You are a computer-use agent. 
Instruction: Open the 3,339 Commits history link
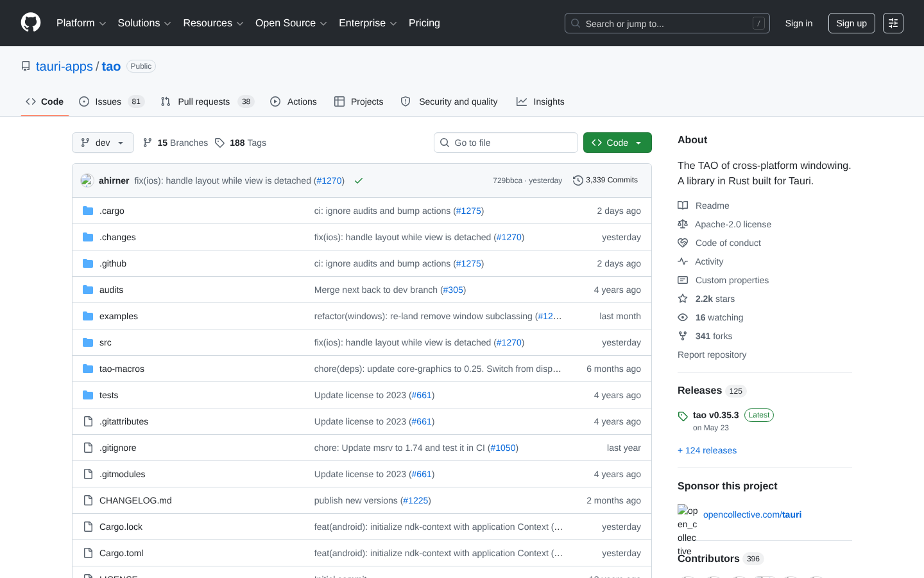point(605,180)
